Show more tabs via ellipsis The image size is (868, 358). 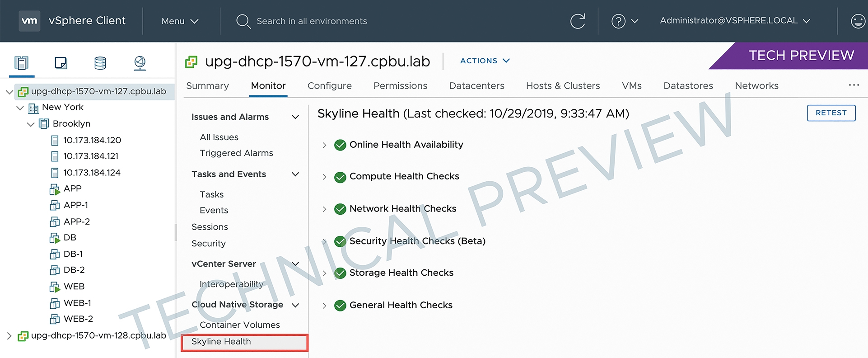coord(854,85)
